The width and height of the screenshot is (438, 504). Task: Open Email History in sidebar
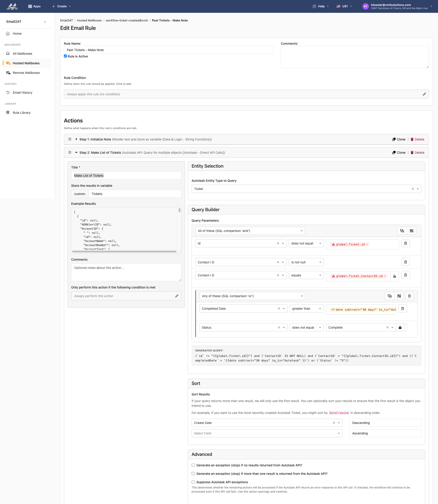23,93
